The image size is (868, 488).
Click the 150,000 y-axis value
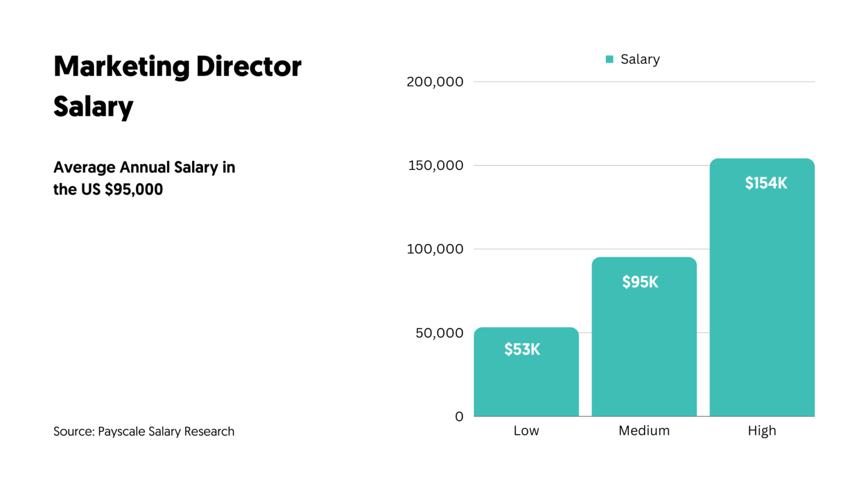coord(435,165)
